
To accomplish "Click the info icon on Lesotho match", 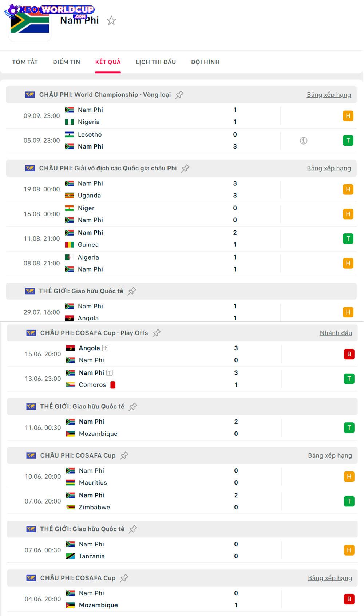I will (304, 141).
